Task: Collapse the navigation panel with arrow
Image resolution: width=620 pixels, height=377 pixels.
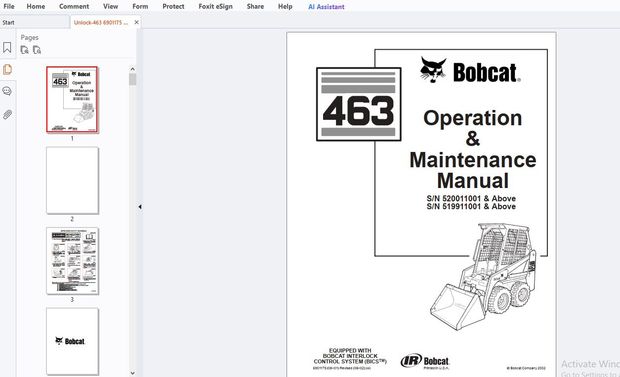Action: [x=140, y=206]
